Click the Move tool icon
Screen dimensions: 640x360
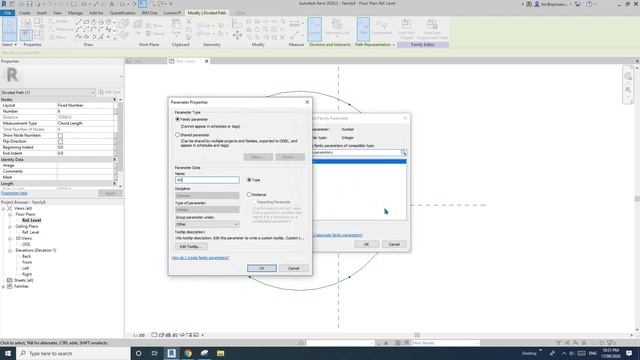click(x=237, y=36)
